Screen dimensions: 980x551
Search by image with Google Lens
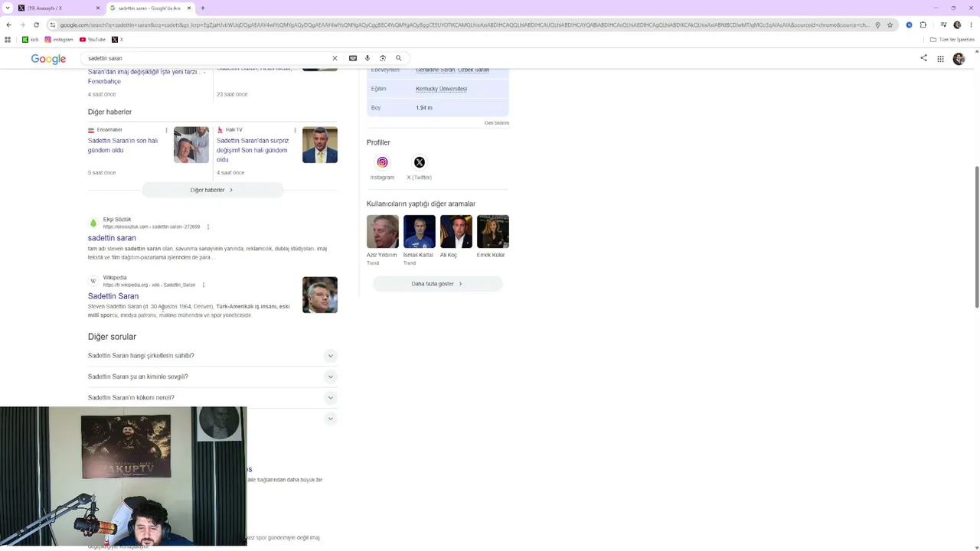pos(383,58)
